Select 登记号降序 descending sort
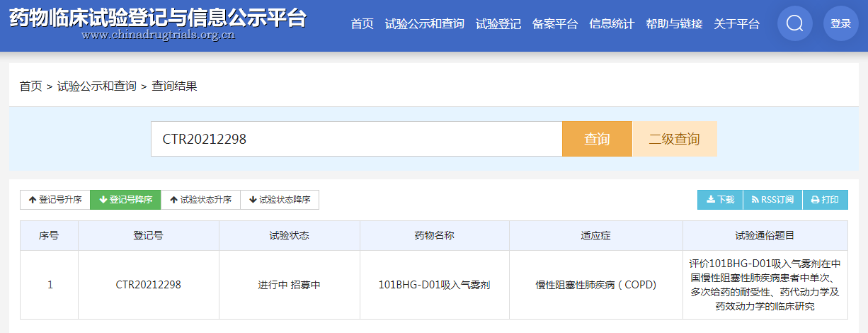This screenshot has width=868, height=333. coord(126,200)
